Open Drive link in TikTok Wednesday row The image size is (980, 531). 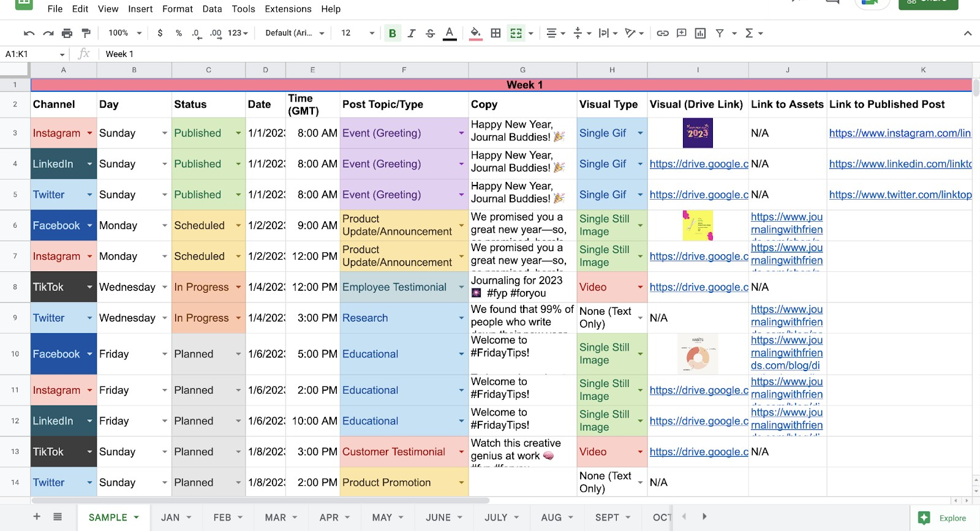699,287
